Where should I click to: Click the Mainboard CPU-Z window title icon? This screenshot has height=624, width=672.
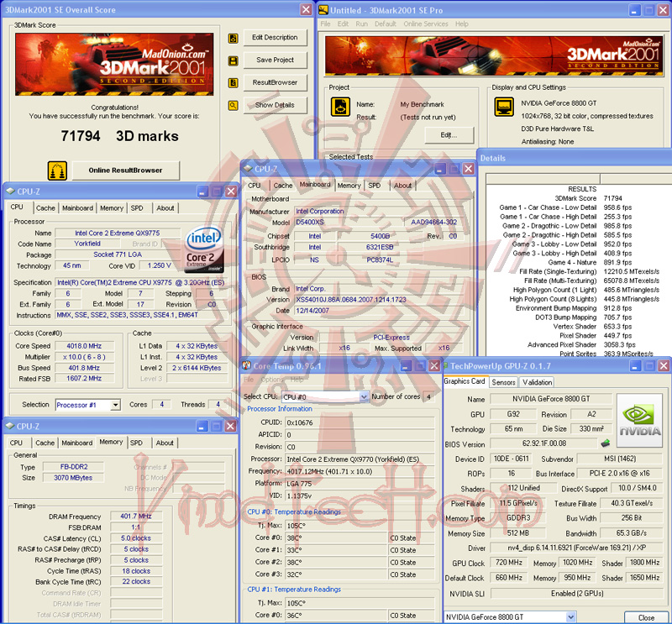click(248, 169)
